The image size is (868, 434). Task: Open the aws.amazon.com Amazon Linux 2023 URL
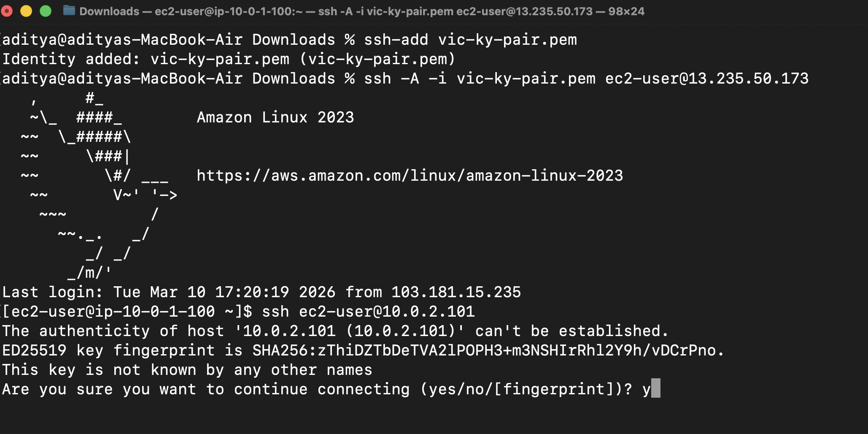pyautogui.click(x=410, y=176)
